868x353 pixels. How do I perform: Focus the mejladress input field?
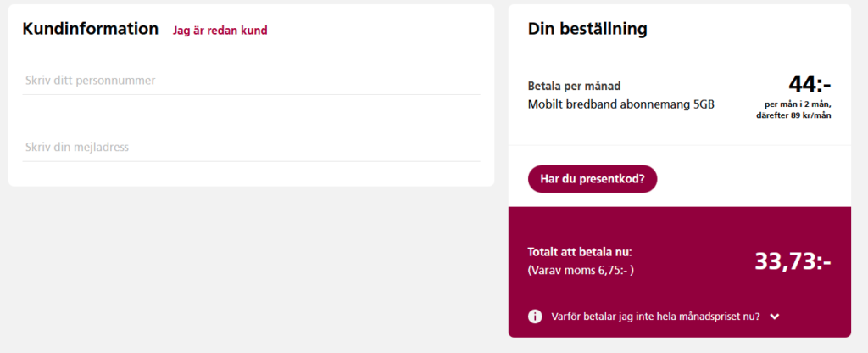point(251,148)
